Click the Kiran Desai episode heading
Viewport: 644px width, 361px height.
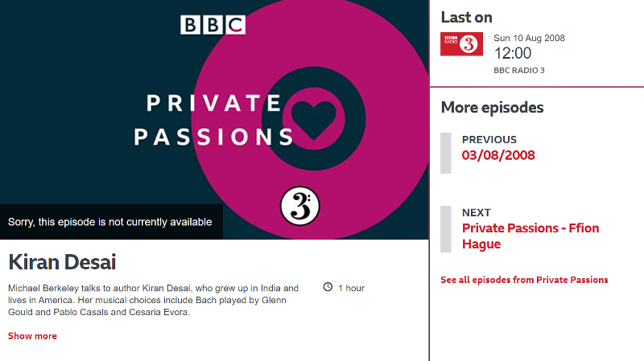(x=62, y=262)
